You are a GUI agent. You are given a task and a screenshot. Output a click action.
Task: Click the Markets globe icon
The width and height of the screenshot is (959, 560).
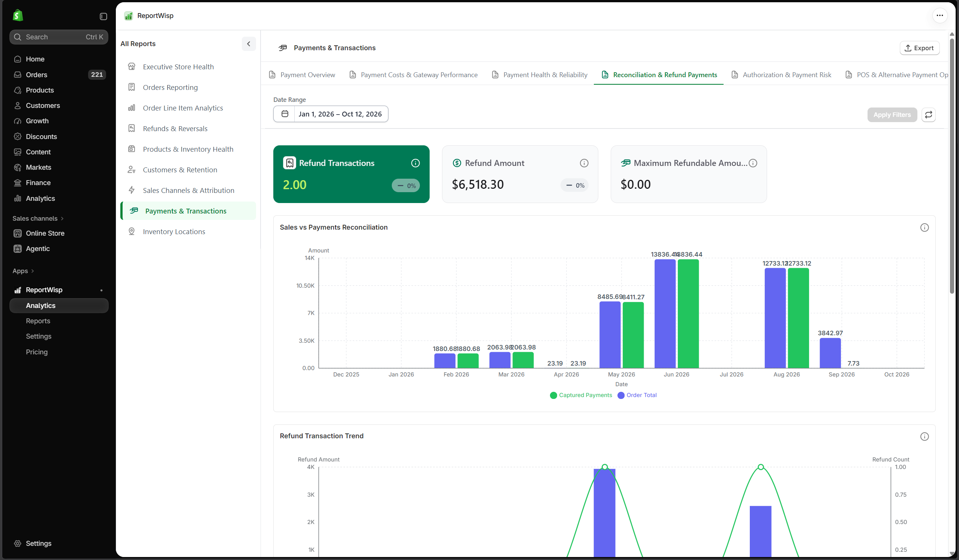(x=18, y=167)
